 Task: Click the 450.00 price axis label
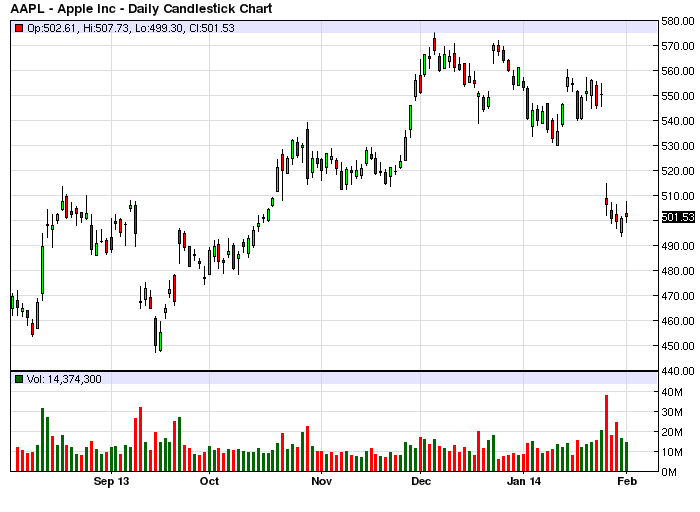tap(678, 346)
